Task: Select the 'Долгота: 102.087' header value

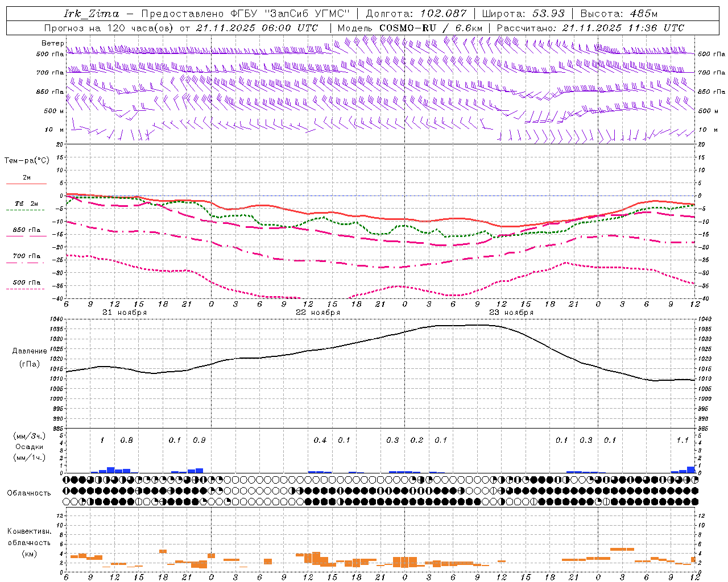Action: pos(416,14)
